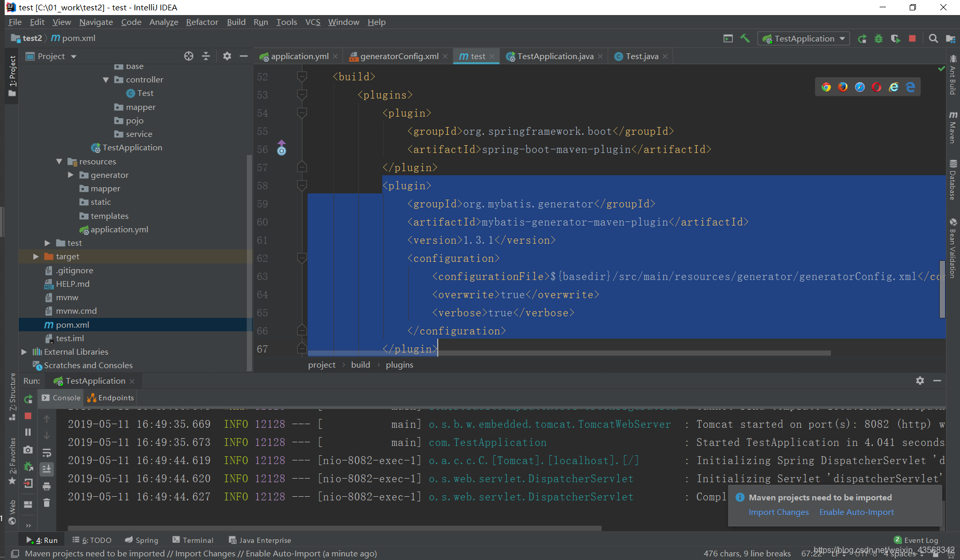Fold the configuration tag at line 62
960x560 pixels.
tap(302, 257)
